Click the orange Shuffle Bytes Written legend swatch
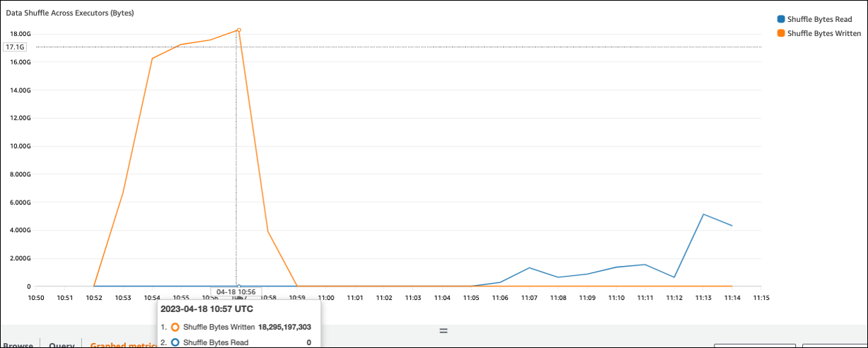Viewport: 868px width, 348px height. [781, 33]
